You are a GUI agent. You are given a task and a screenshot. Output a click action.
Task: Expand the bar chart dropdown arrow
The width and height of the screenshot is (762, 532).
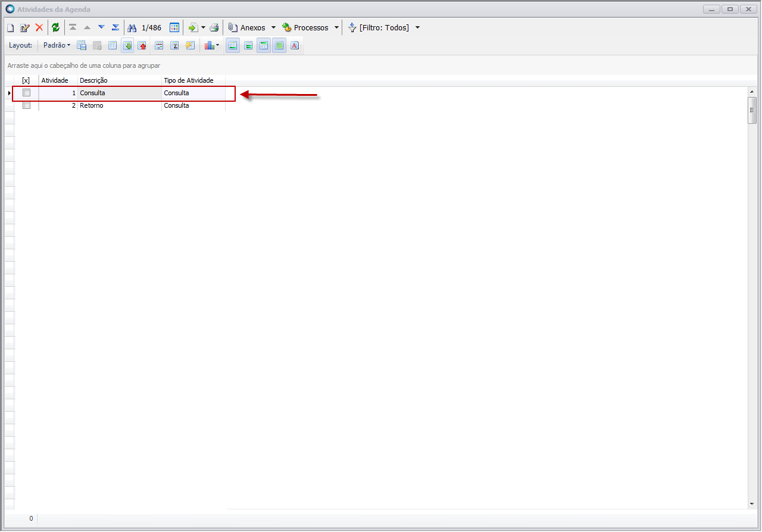click(218, 45)
